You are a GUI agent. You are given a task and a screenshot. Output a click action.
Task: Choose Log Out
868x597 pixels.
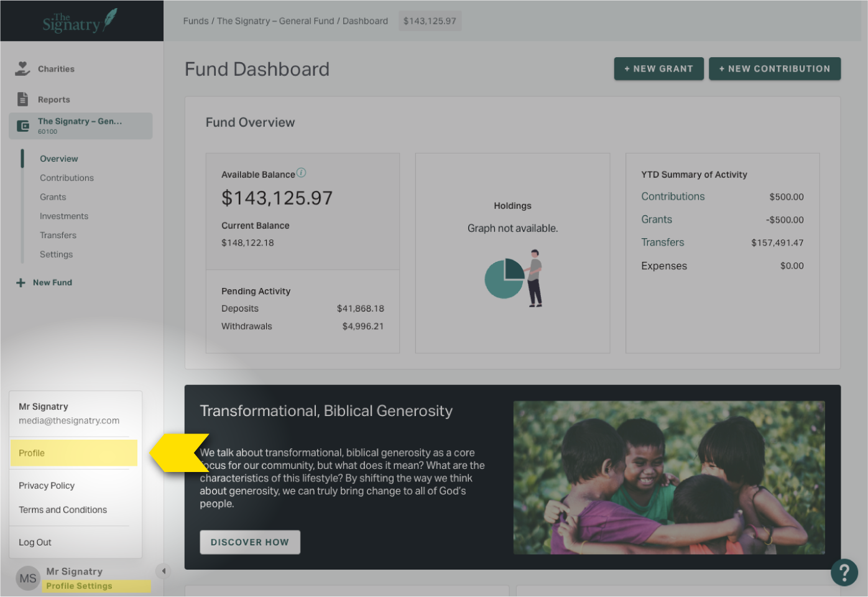[x=35, y=542]
